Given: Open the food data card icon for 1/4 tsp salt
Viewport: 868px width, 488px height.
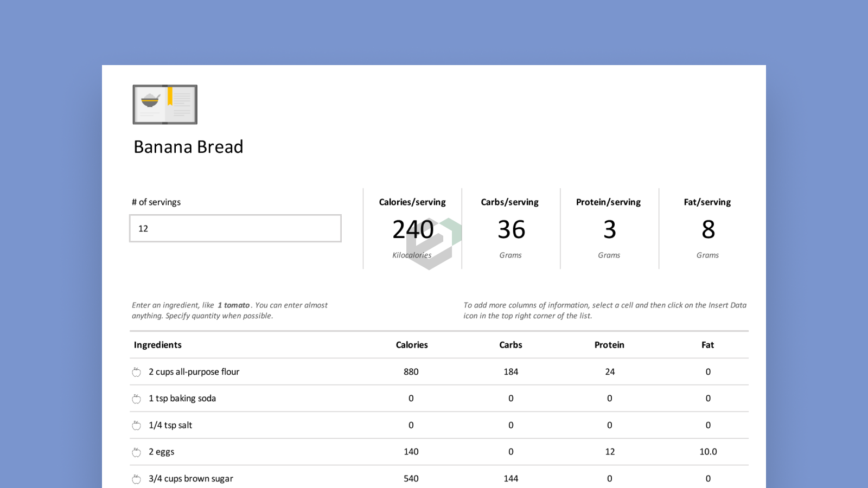Looking at the screenshot, I should [136, 425].
